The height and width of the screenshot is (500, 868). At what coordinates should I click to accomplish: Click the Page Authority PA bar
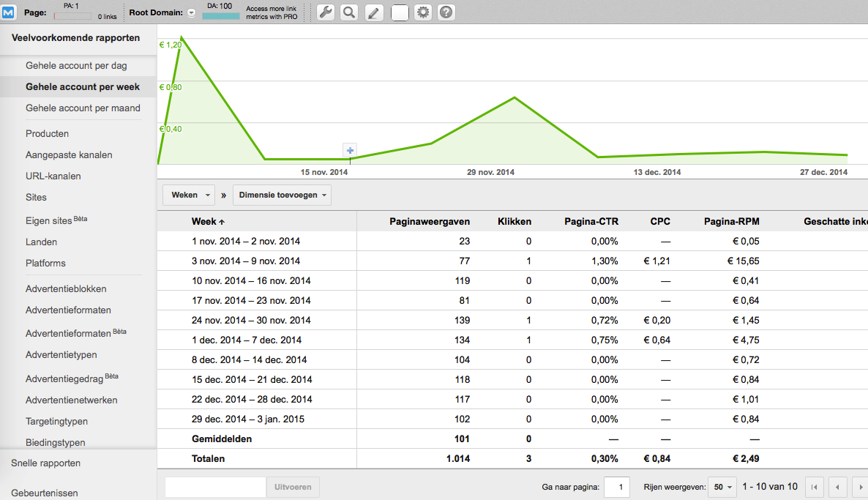pos(72,16)
